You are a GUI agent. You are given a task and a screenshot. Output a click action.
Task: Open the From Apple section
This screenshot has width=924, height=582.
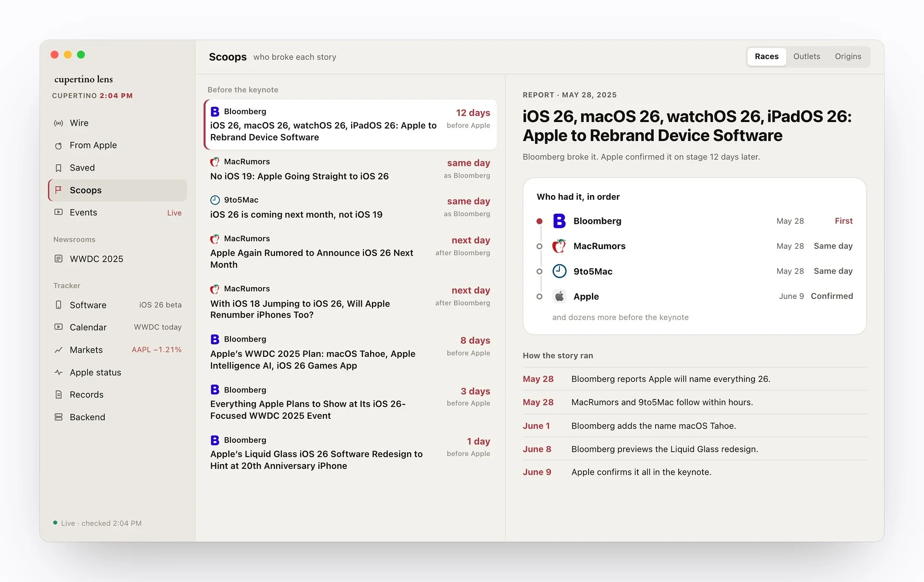click(118, 146)
